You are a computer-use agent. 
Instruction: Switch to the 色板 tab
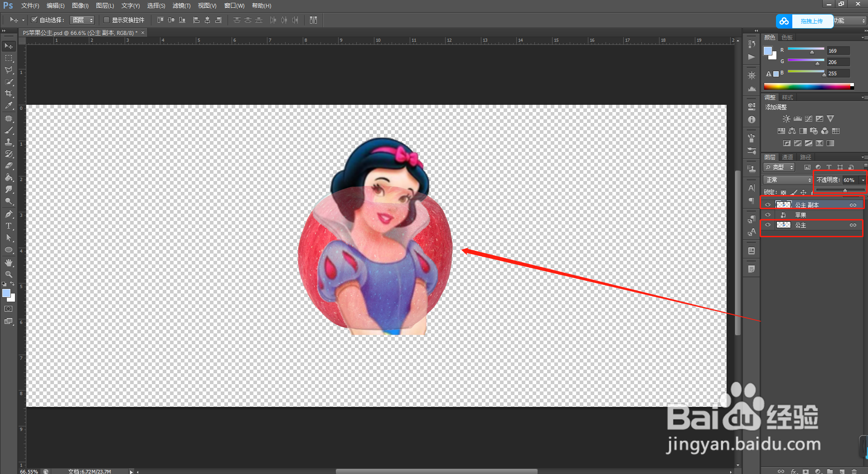pyautogui.click(x=787, y=37)
